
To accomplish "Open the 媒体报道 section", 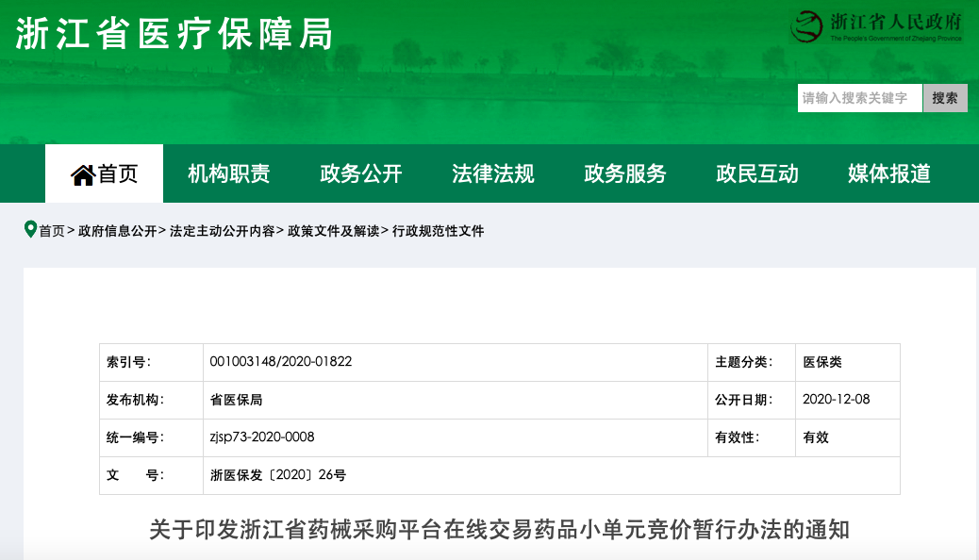I will pyautogui.click(x=888, y=173).
